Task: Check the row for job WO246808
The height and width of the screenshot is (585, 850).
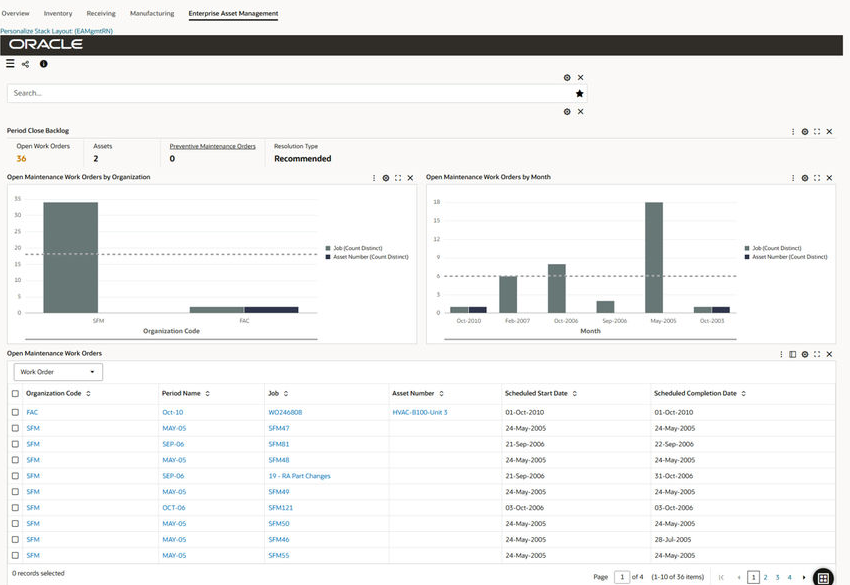Action: click(x=15, y=412)
